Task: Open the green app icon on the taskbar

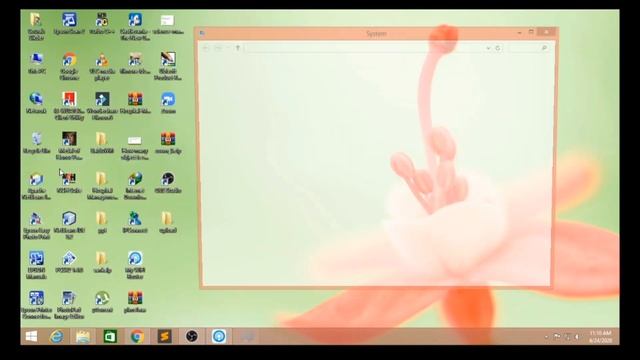Action: click(110, 336)
